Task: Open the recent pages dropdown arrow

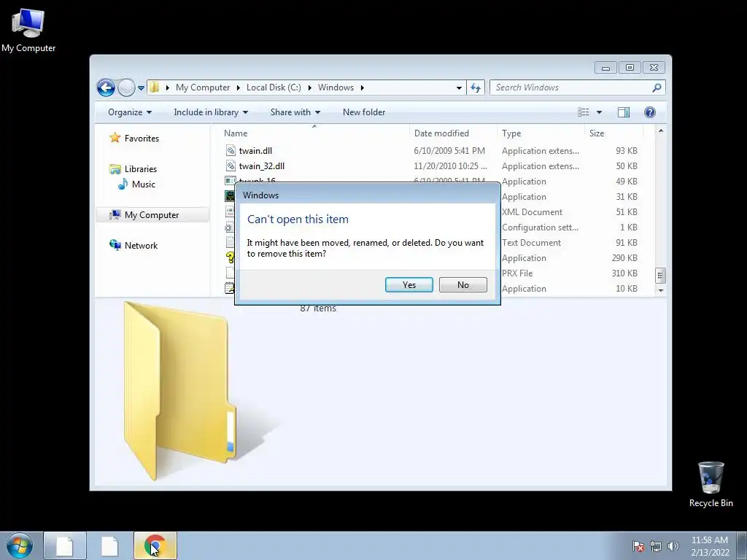Action: tap(141, 88)
